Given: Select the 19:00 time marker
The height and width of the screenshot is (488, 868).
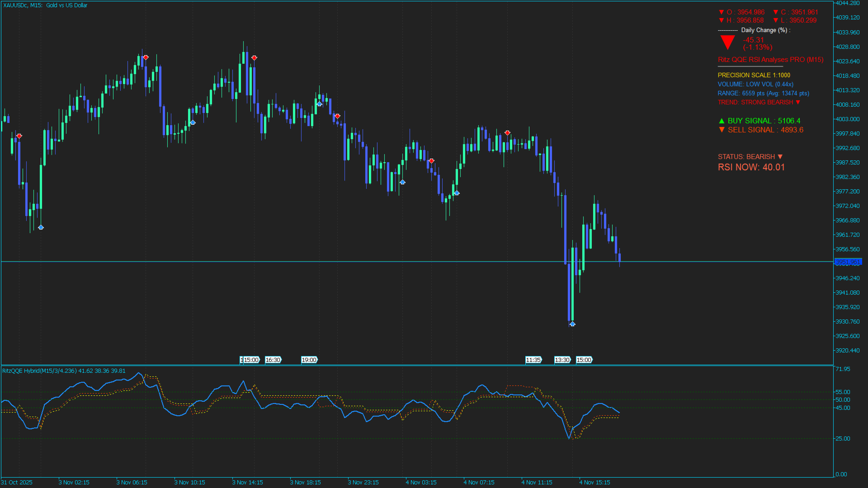Looking at the screenshot, I should pos(309,360).
